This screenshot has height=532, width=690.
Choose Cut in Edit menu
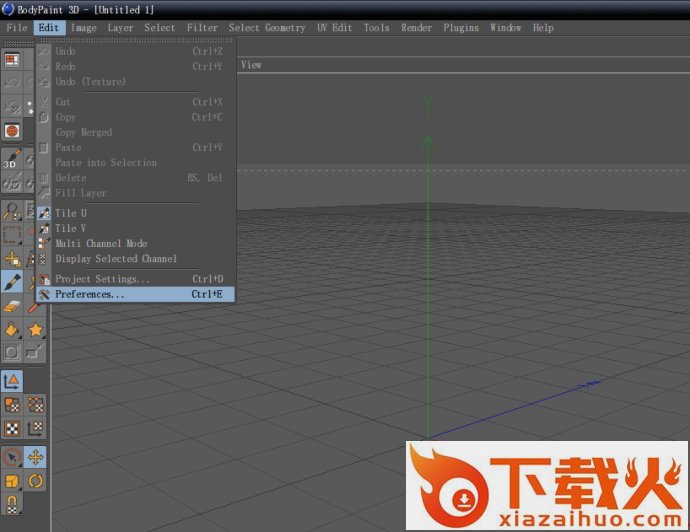[x=136, y=102]
